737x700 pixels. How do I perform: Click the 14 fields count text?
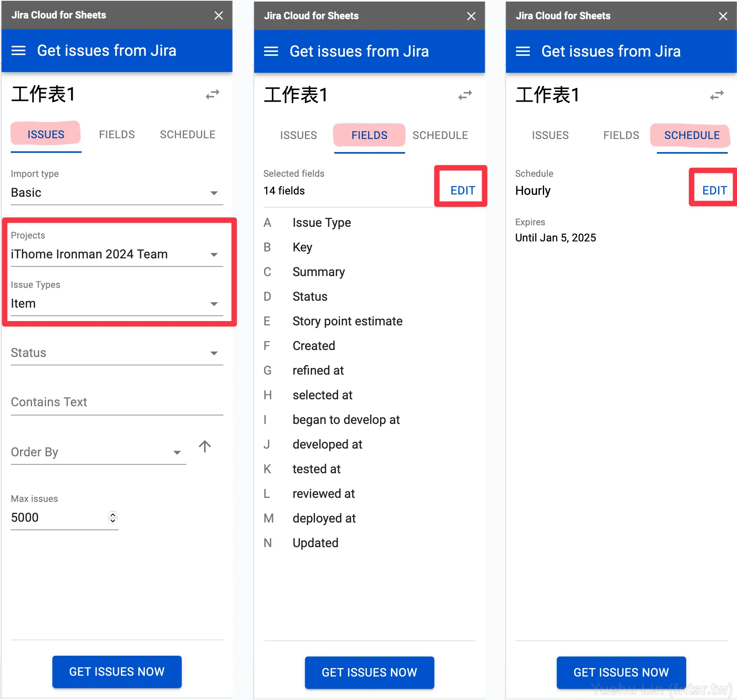284,191
